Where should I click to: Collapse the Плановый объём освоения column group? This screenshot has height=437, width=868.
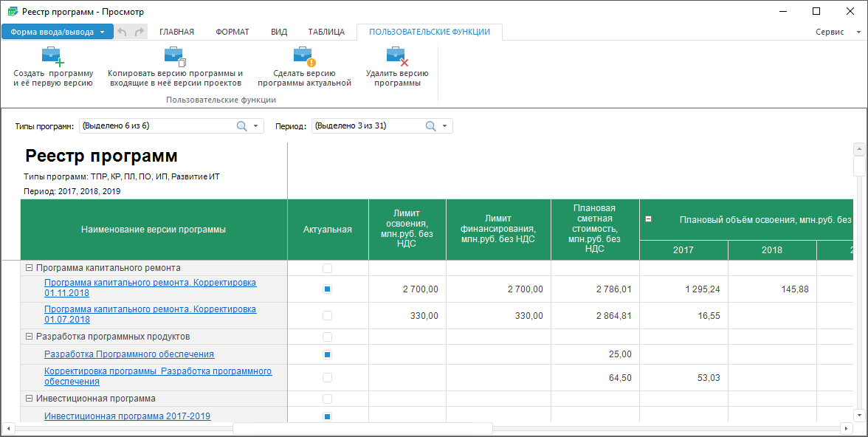[x=649, y=219]
